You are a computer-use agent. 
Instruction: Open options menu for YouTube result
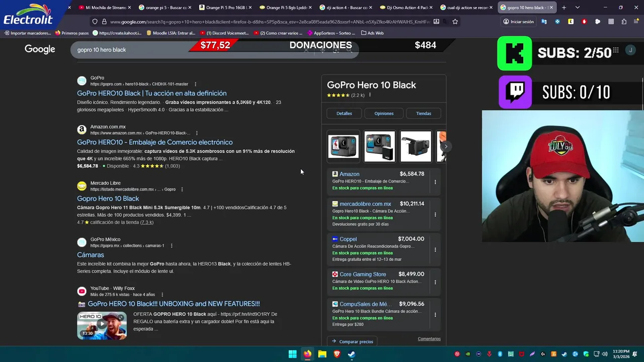click(162, 295)
